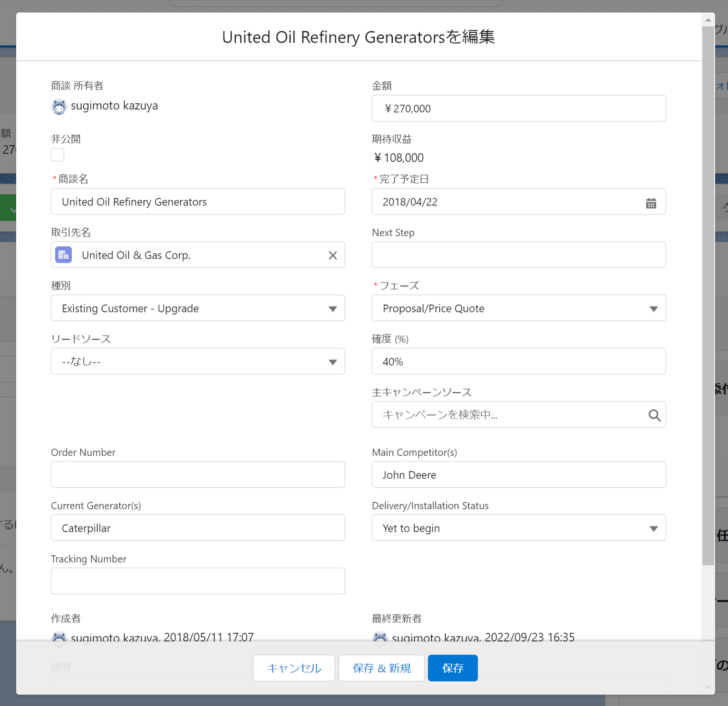Clear the United Oil & Gas Corp. account
The height and width of the screenshot is (706, 728).
(x=333, y=255)
